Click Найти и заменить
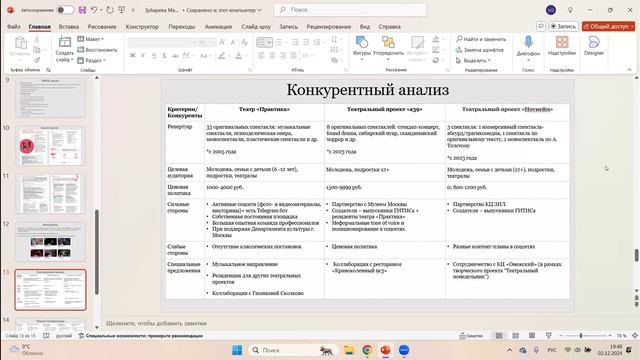Viewport: 640px width, 360px height. pyautogui.click(x=481, y=39)
